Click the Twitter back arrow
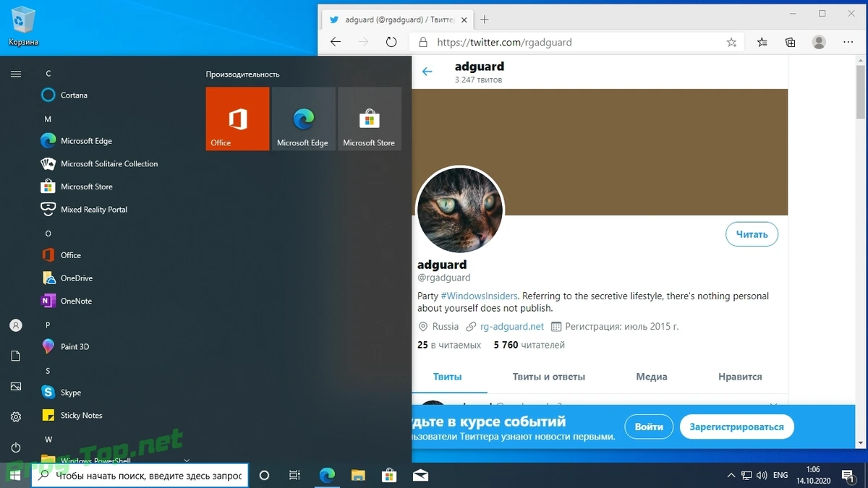This screenshot has height=488, width=868. 427,72
